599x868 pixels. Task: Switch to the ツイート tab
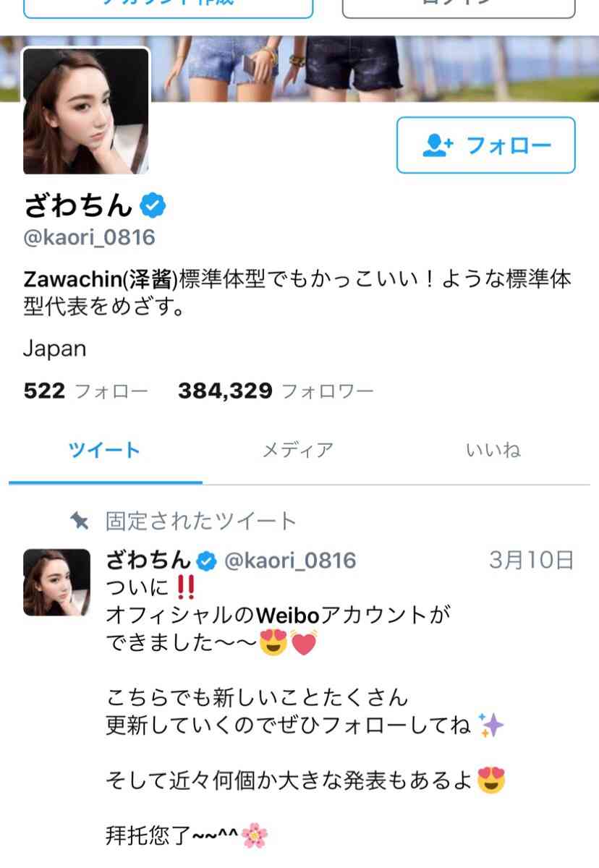point(105,451)
